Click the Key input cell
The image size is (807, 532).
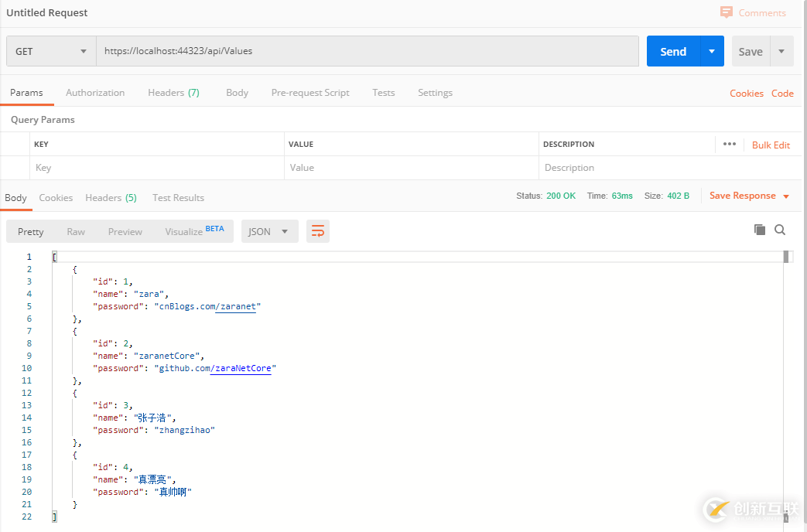pyautogui.click(x=157, y=168)
